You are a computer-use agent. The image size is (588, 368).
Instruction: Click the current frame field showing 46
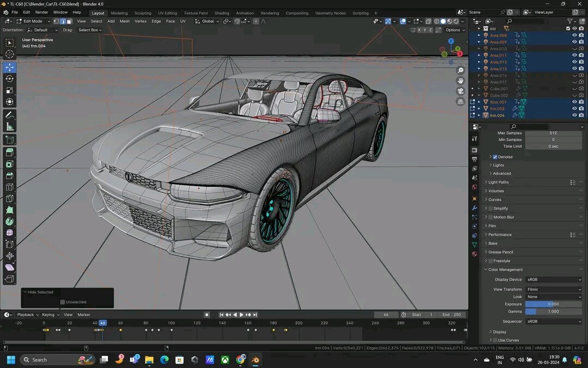coord(386,315)
